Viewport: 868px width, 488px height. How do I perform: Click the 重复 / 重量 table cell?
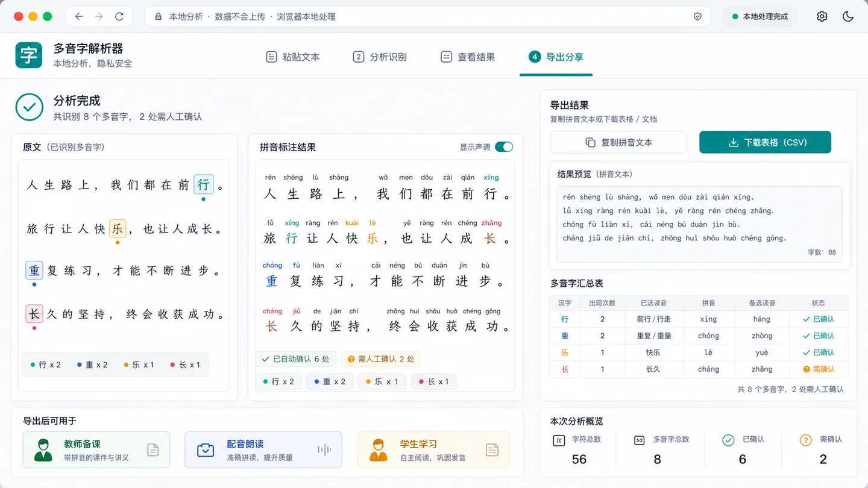click(x=654, y=336)
